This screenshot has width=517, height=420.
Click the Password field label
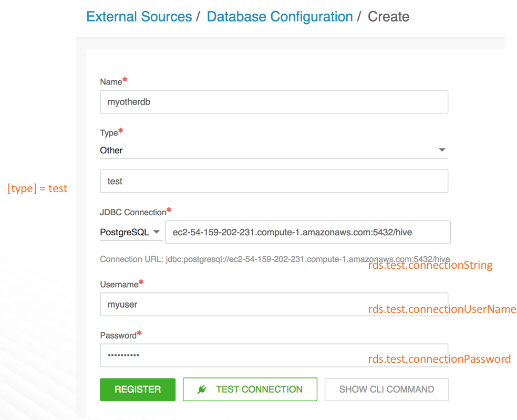click(x=118, y=335)
